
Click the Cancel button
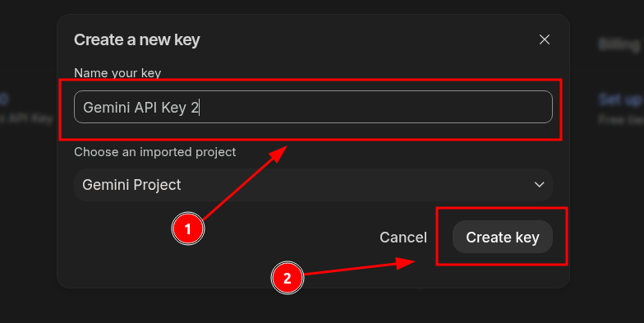coord(402,238)
